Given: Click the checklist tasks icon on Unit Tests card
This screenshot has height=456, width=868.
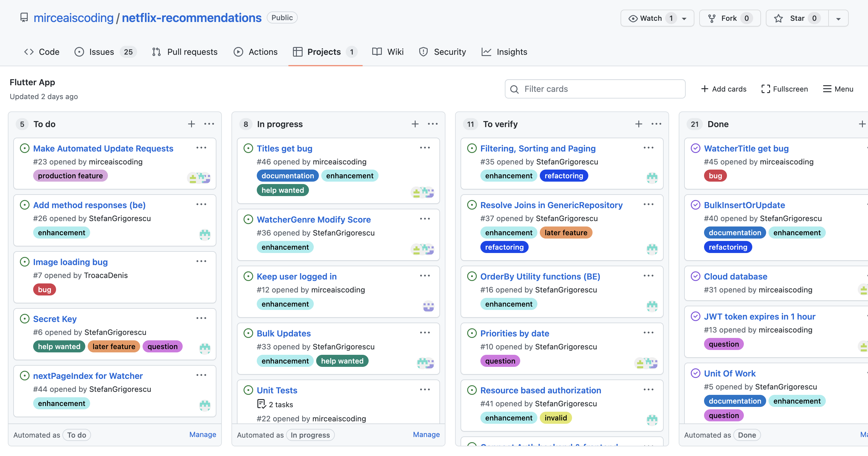Looking at the screenshot, I should click(x=261, y=404).
